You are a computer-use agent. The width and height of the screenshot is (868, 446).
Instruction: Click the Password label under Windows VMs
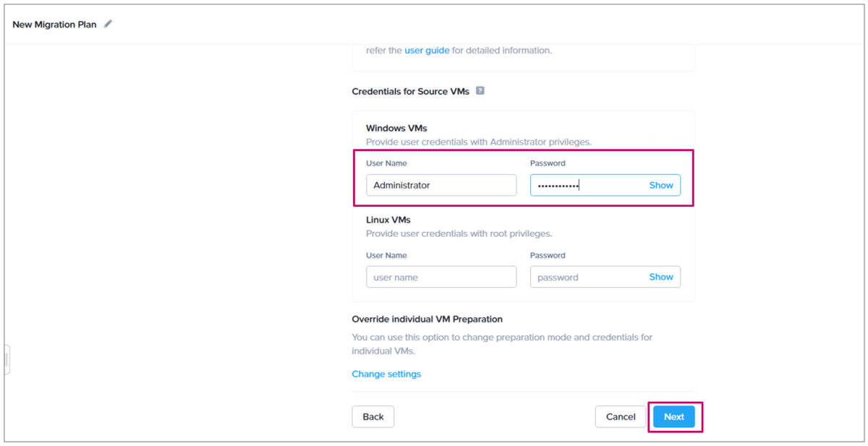[548, 163]
